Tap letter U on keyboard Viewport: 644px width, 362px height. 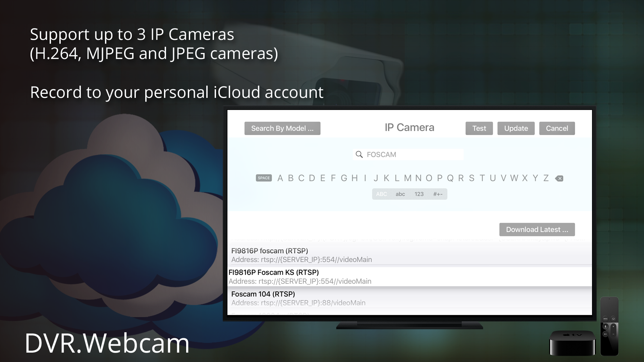pyautogui.click(x=493, y=178)
